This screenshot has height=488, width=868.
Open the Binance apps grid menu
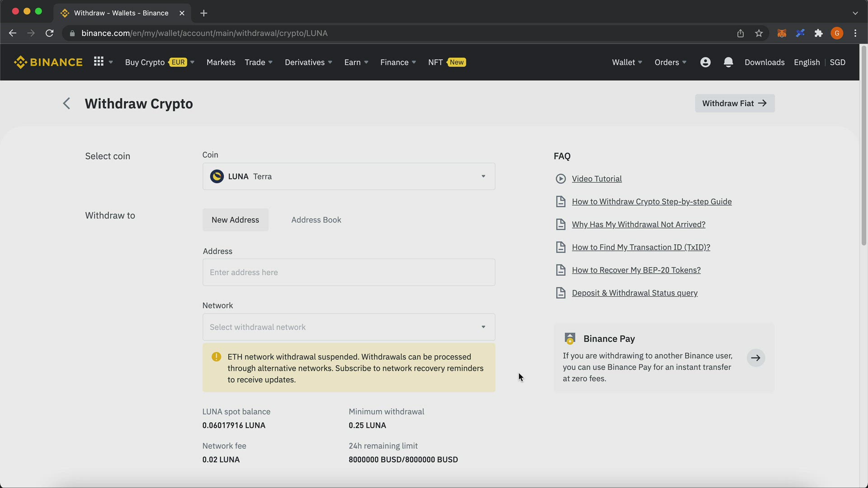pyautogui.click(x=99, y=61)
